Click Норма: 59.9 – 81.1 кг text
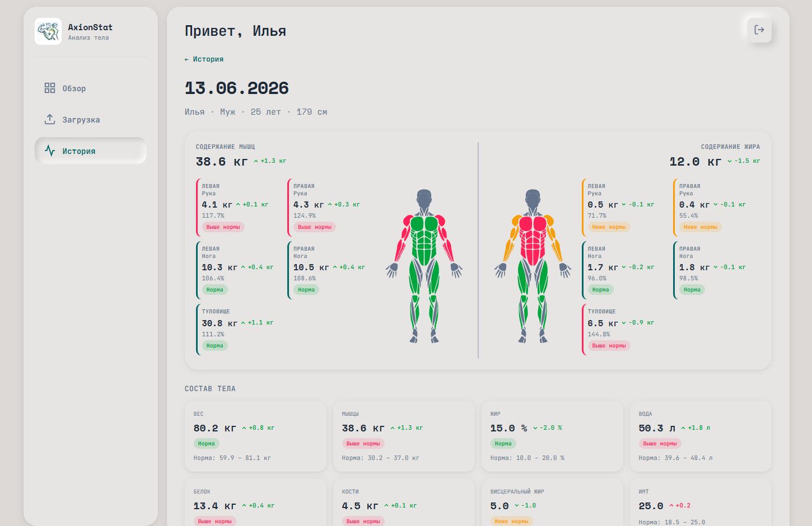The width and height of the screenshot is (812, 526). coord(232,458)
